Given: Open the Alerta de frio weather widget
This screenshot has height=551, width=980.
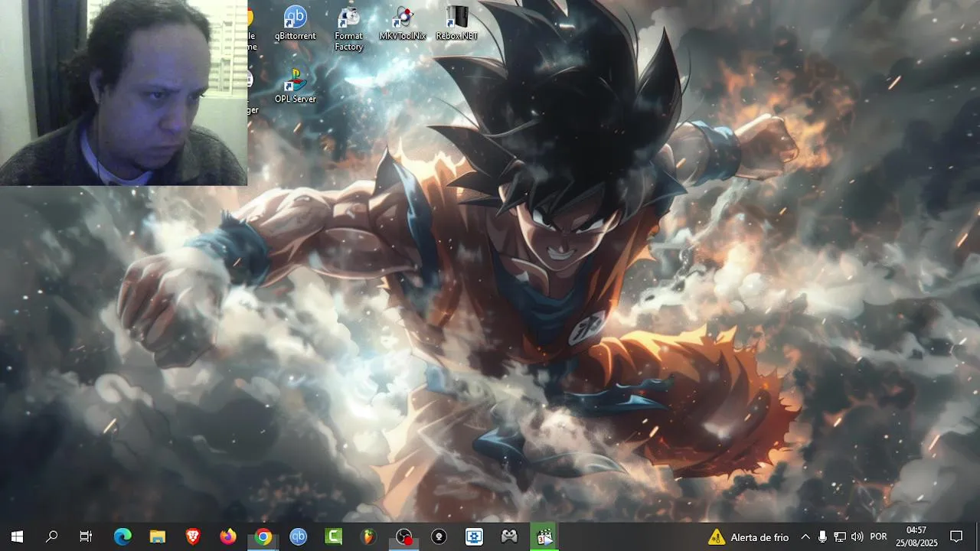Looking at the screenshot, I should coord(748,537).
